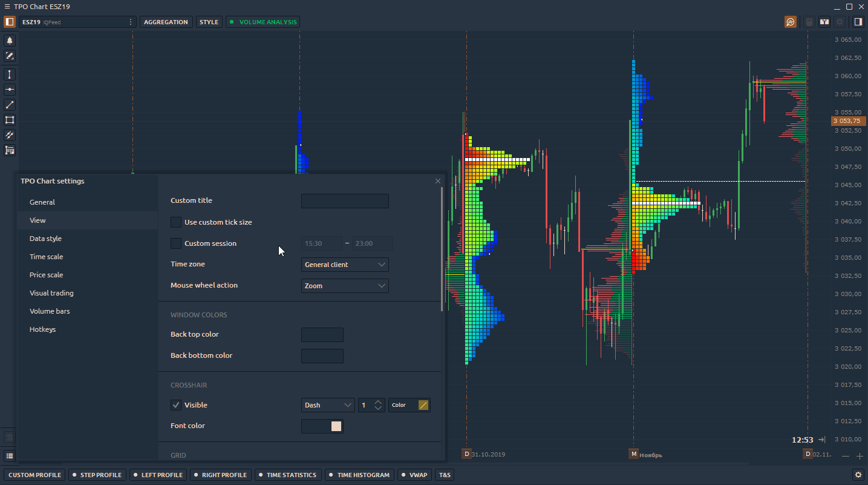The image size is (868, 485).
Task: Toggle the STEP PROFILE indicator
Action: coord(97,475)
